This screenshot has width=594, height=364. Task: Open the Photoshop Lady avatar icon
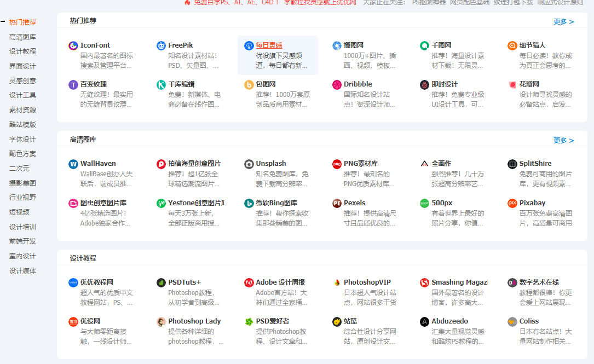(x=161, y=322)
